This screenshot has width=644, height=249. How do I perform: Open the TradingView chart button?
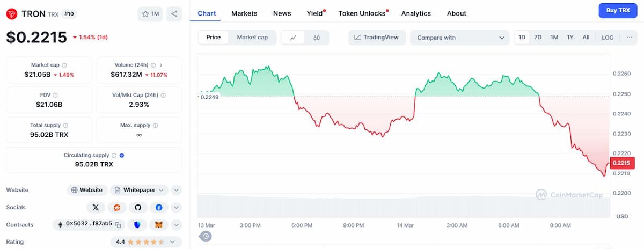point(376,38)
